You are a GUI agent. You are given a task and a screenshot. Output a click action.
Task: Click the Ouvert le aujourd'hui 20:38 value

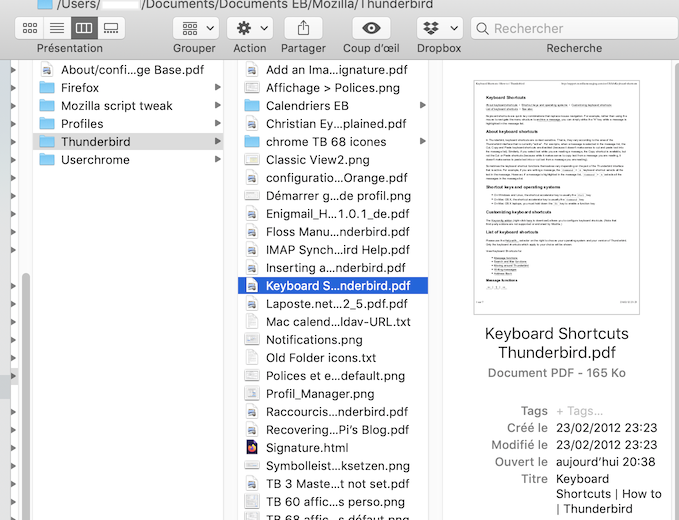(605, 462)
